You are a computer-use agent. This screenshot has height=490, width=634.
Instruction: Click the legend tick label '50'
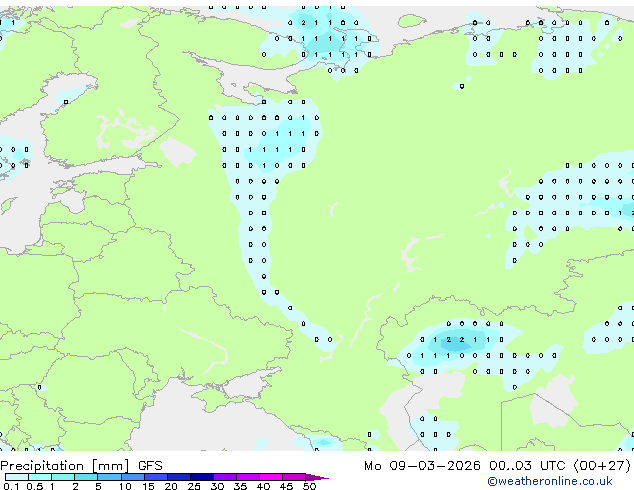pos(310,486)
